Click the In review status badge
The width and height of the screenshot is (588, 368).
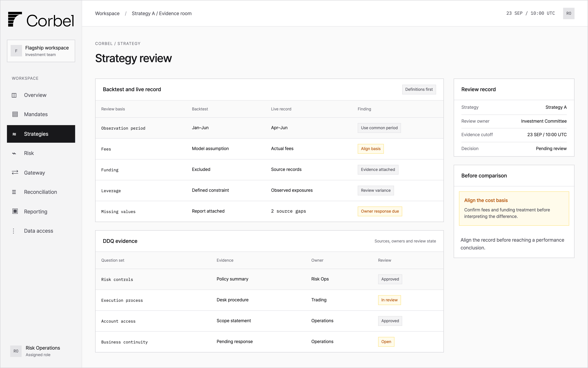(x=389, y=300)
